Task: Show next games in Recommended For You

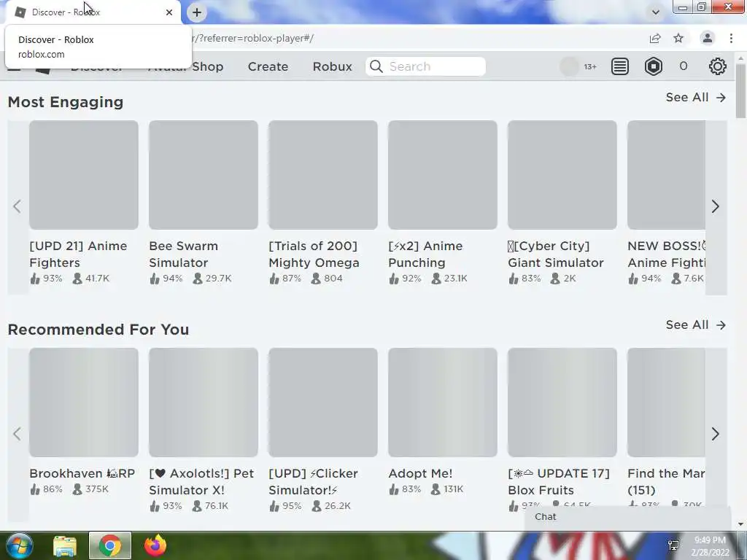Action: pyautogui.click(x=715, y=434)
